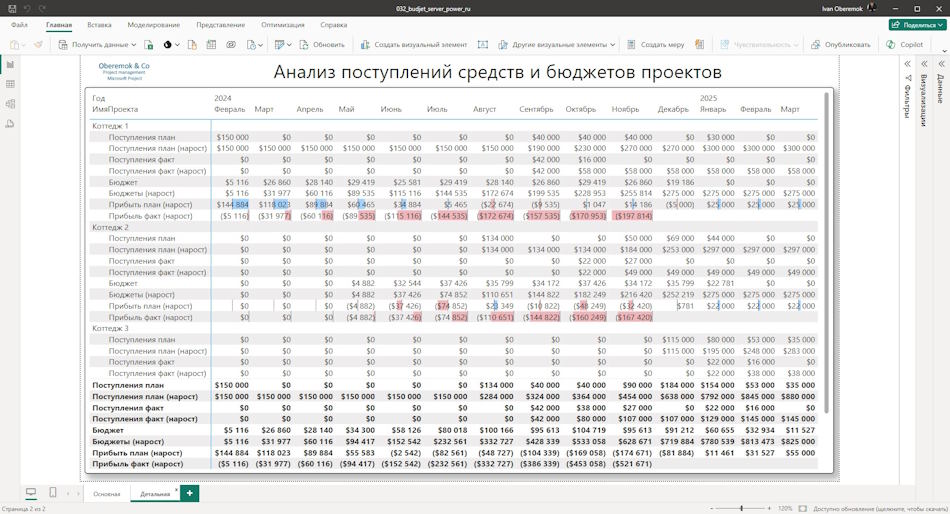Add a new page with plus button

(x=190, y=493)
